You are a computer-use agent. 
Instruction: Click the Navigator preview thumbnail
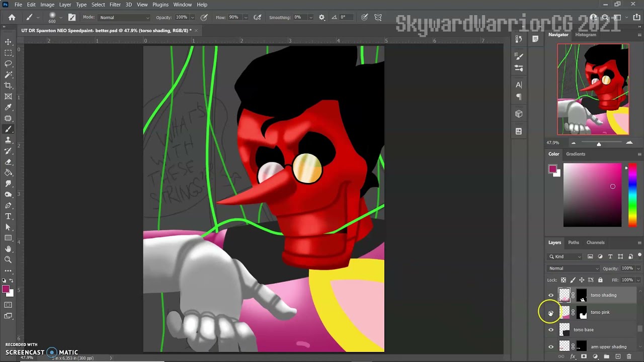593,89
